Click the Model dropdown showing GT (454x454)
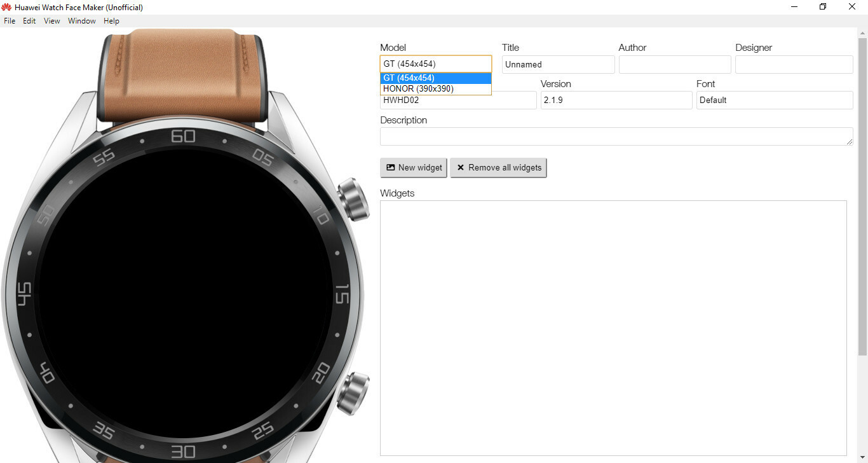The image size is (868, 463). point(436,64)
